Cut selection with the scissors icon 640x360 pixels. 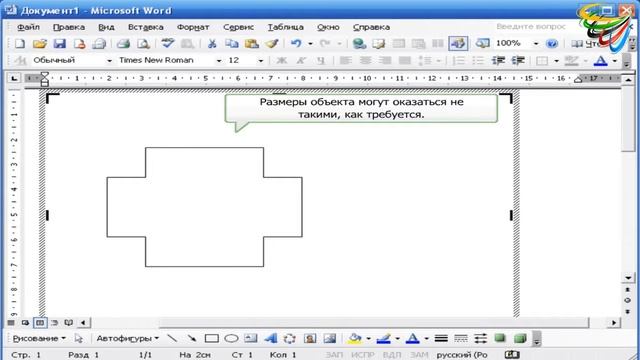212,43
